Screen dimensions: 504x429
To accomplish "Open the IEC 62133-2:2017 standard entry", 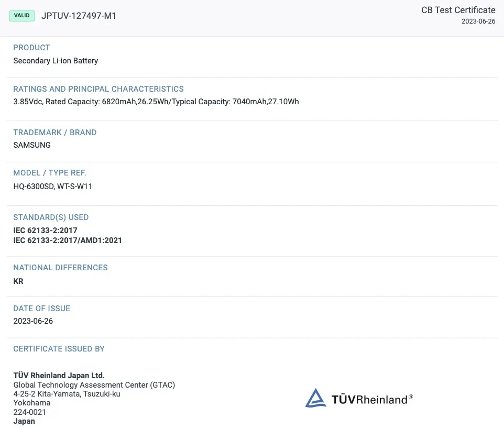I will 45,230.
